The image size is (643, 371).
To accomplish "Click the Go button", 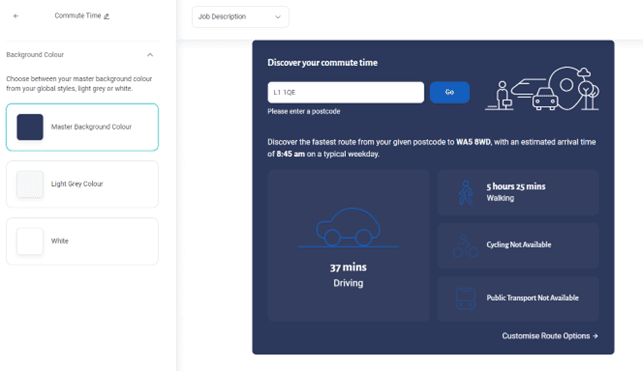I will (x=450, y=92).
